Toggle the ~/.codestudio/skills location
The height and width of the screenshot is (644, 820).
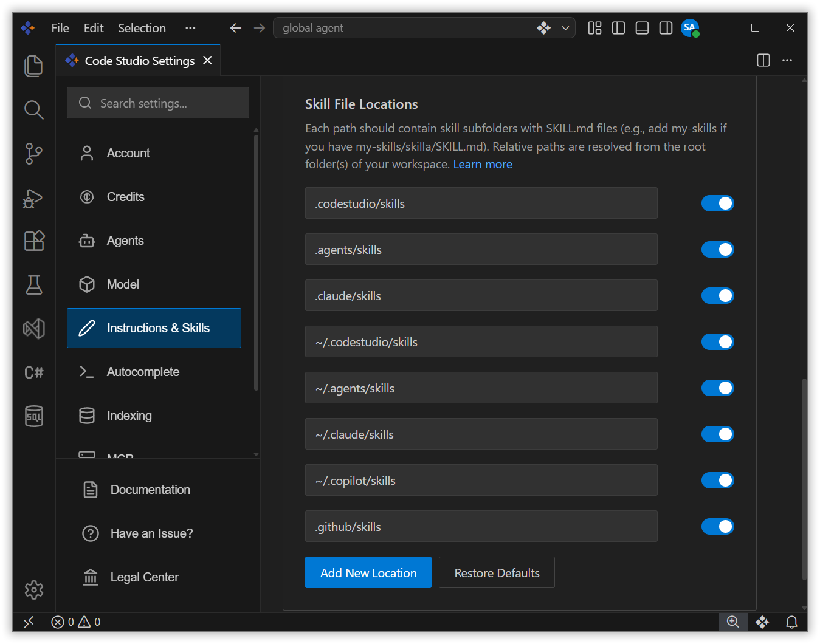pyautogui.click(x=718, y=342)
